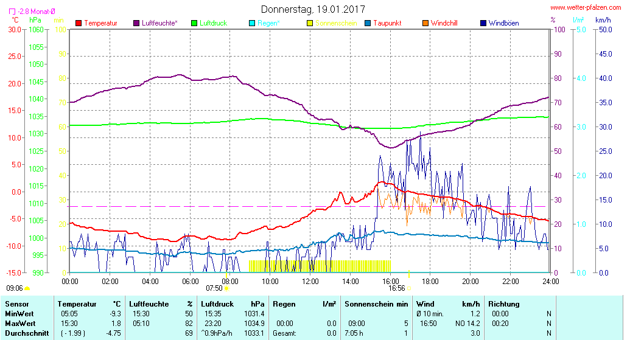Click the maximum pressure value 1034.9
644x340 pixels.
254,324
